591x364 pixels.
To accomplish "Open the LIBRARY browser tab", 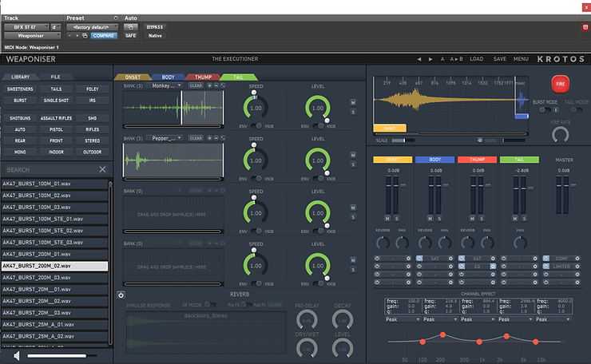I will [x=20, y=77].
